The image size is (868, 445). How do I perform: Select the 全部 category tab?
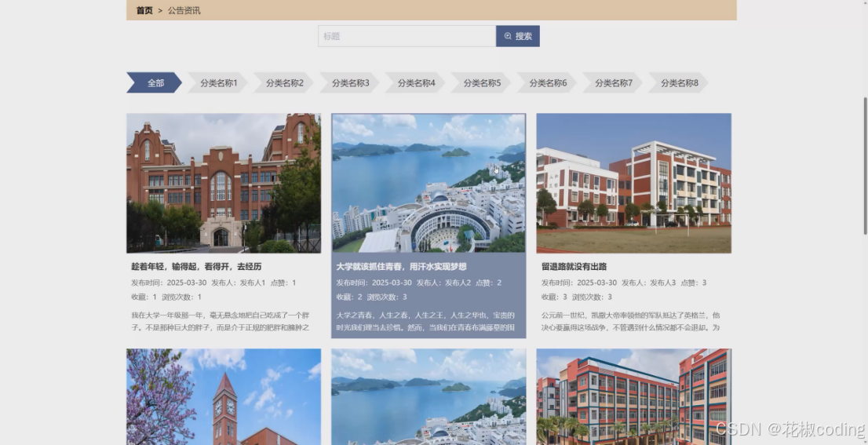pyautogui.click(x=155, y=82)
